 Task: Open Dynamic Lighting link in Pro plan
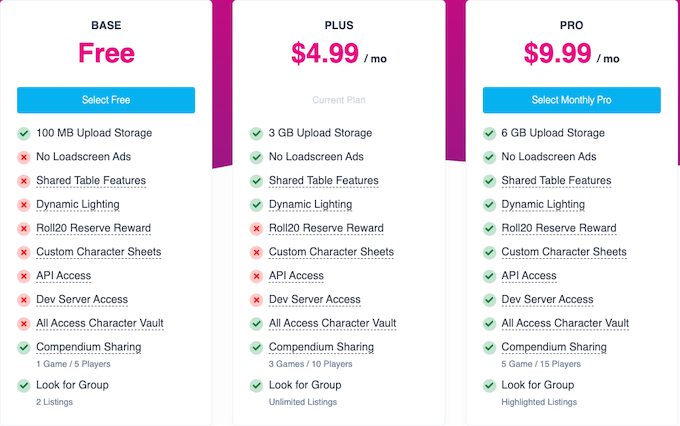click(x=543, y=205)
